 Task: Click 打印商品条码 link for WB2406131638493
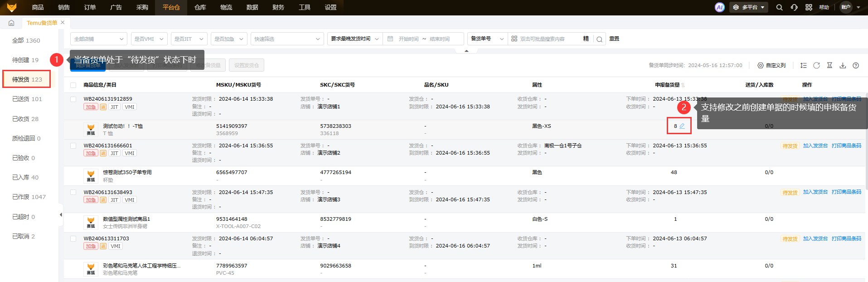846,192
